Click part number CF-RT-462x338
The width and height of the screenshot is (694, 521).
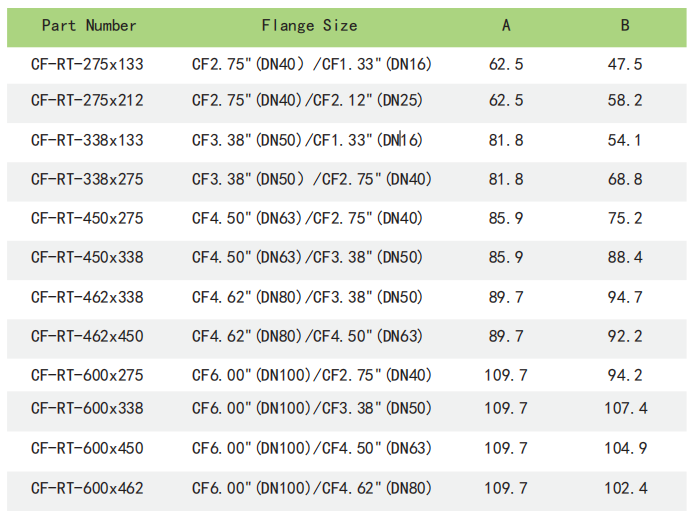[x=87, y=297]
